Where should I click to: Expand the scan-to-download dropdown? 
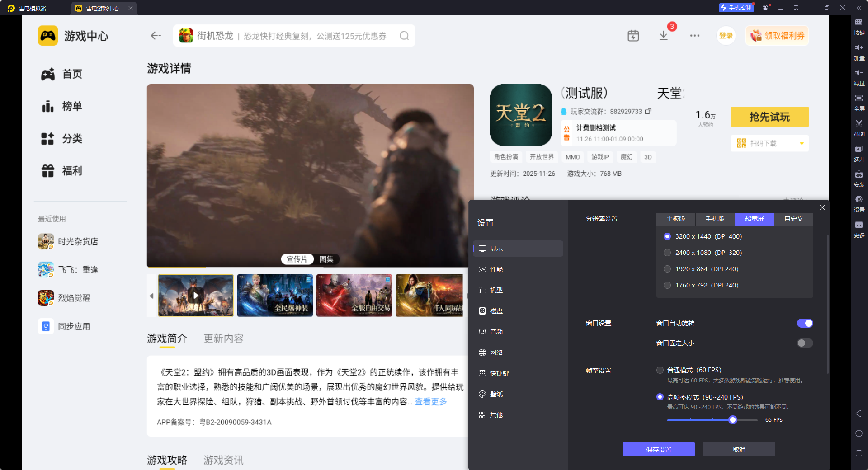click(802, 143)
